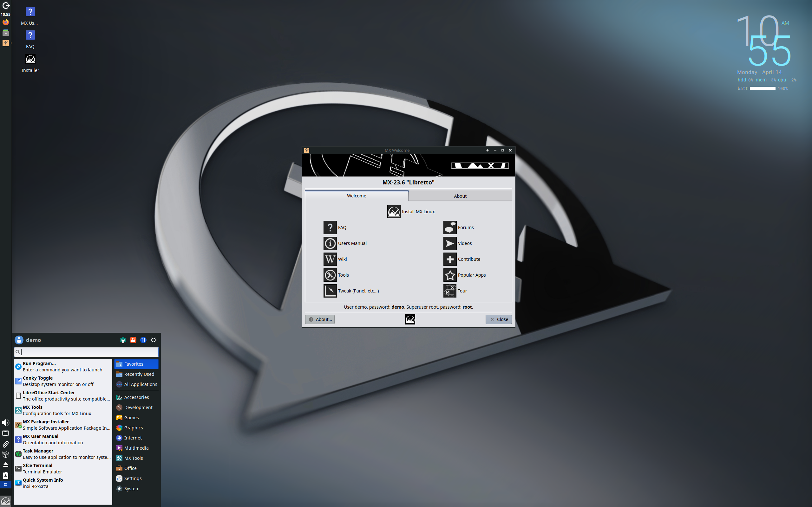Expand the Accessories category
The height and width of the screenshot is (507, 812).
[136, 397]
